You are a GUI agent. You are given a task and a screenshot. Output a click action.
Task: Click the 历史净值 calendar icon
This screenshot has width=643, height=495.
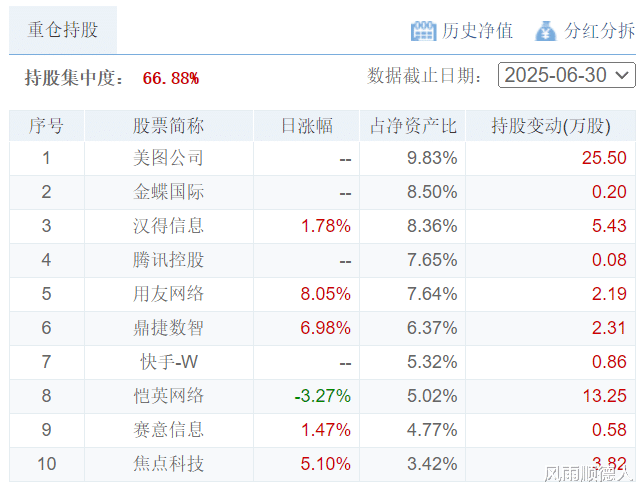click(423, 31)
